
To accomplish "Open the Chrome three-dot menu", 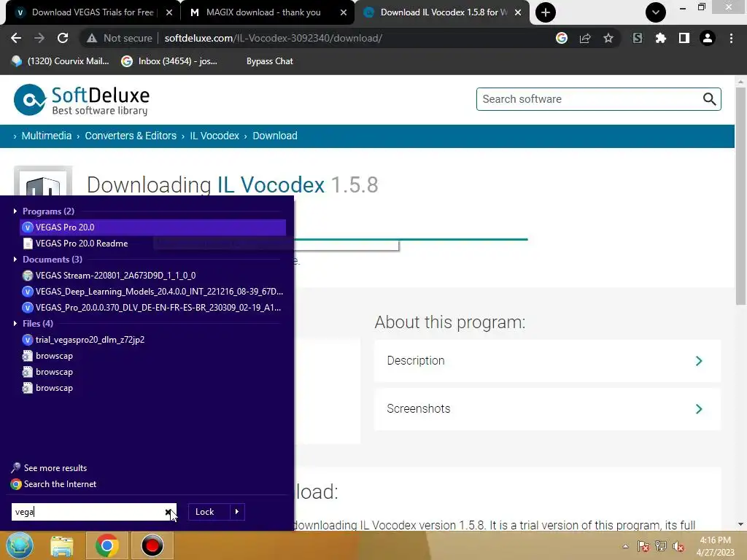I will pyautogui.click(x=731, y=38).
